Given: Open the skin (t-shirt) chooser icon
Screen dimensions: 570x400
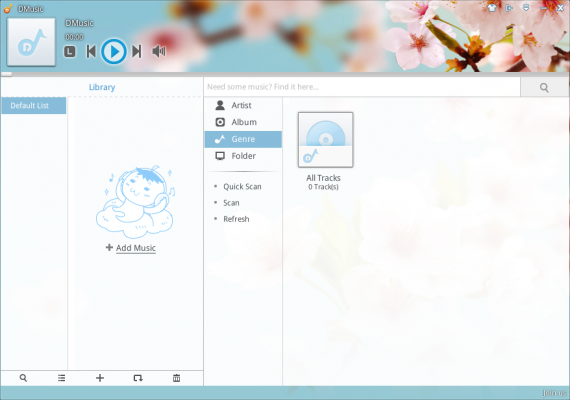Looking at the screenshot, I should [x=492, y=8].
